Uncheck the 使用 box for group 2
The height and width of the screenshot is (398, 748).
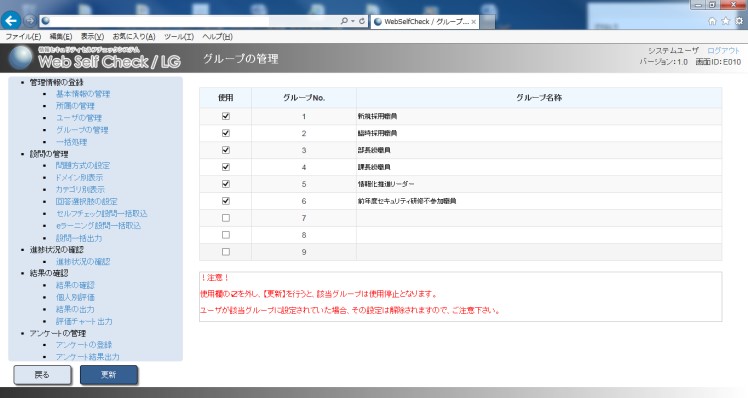(x=226, y=133)
